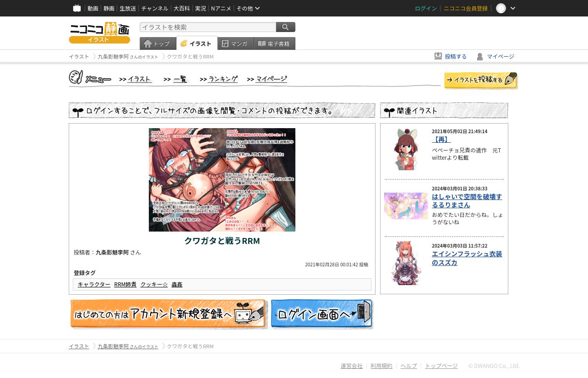Open はしゃいで空間を破壊するるりまさん link

click(x=467, y=200)
